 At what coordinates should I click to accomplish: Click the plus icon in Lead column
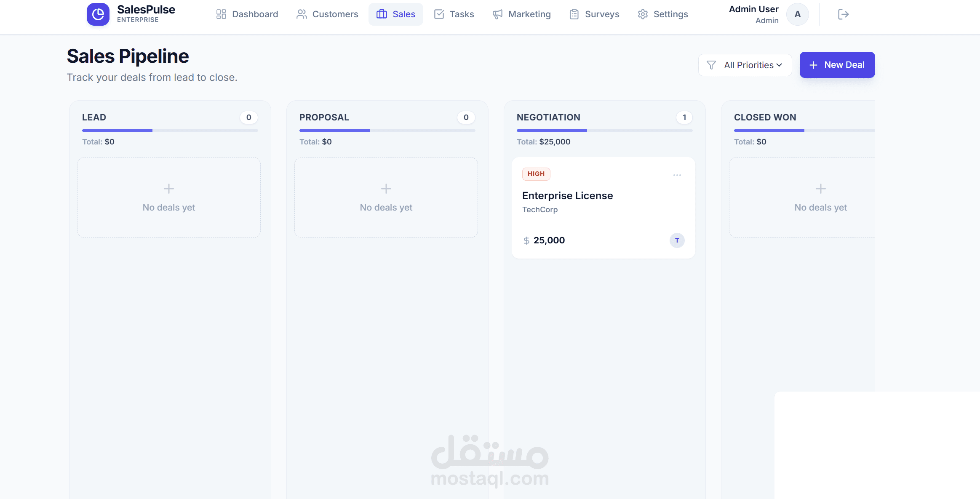[168, 189]
